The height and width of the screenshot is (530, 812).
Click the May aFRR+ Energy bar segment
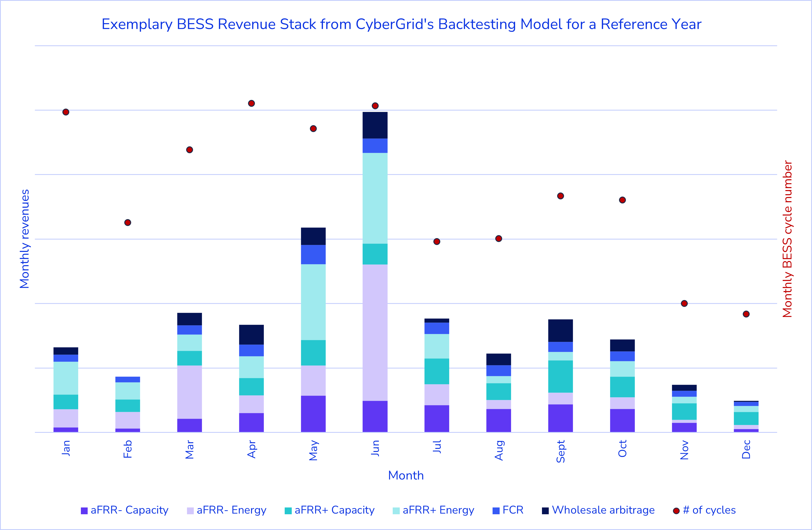[313, 302]
